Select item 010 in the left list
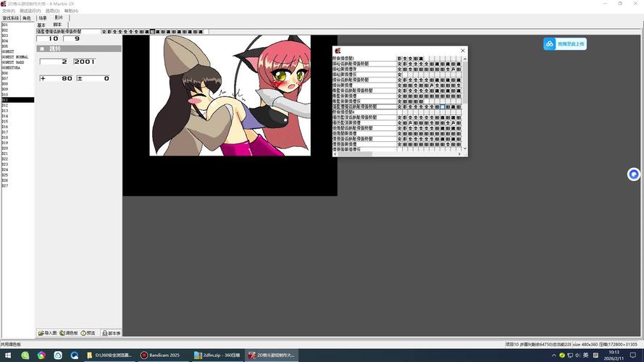The image size is (644, 362). click(17, 94)
